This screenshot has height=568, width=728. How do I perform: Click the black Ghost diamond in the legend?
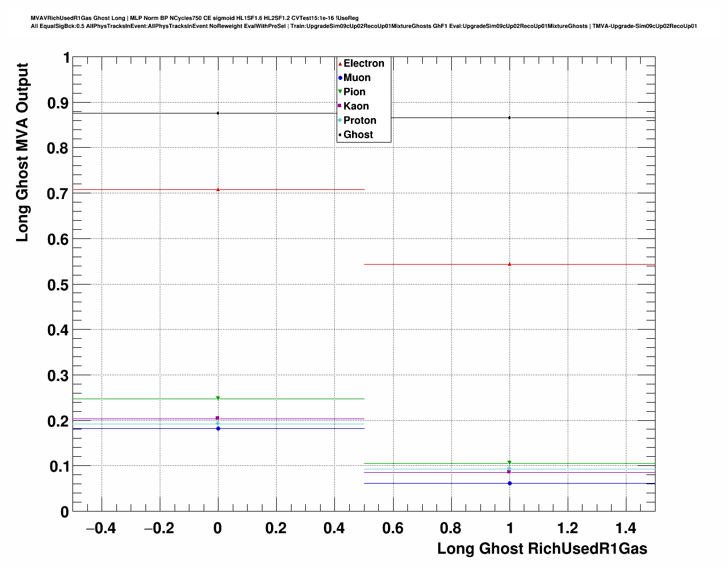[341, 135]
